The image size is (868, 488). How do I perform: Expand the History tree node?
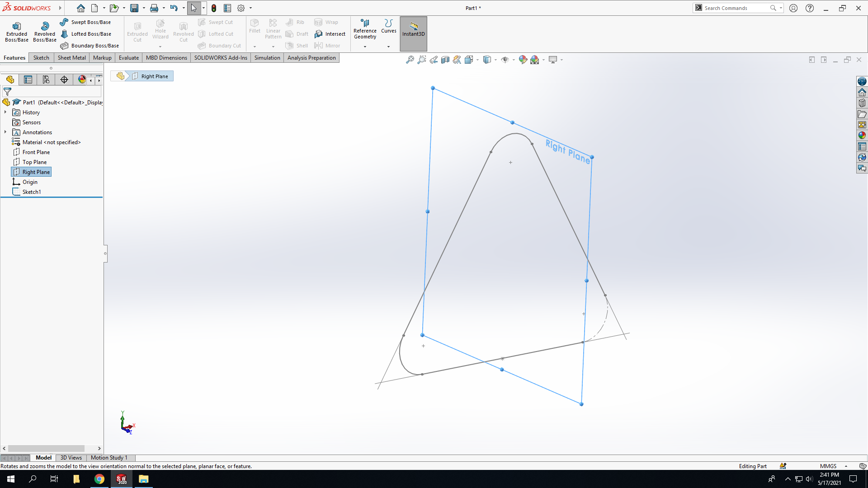pos(5,112)
